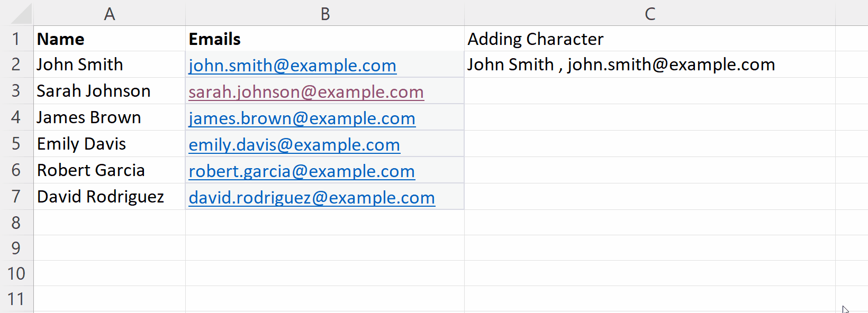Select row 6 header
868x313 pixels.
click(16, 170)
